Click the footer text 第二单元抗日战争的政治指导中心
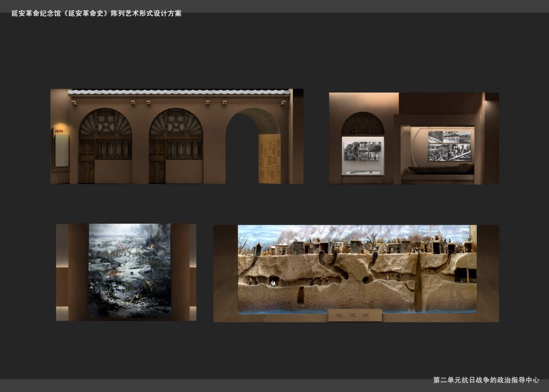This screenshot has width=549, height=392. pos(486,380)
